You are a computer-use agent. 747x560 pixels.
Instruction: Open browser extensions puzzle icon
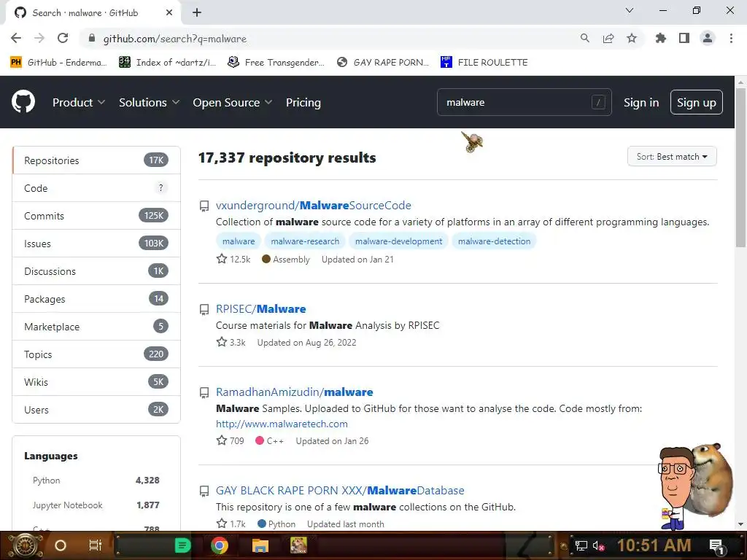660,38
